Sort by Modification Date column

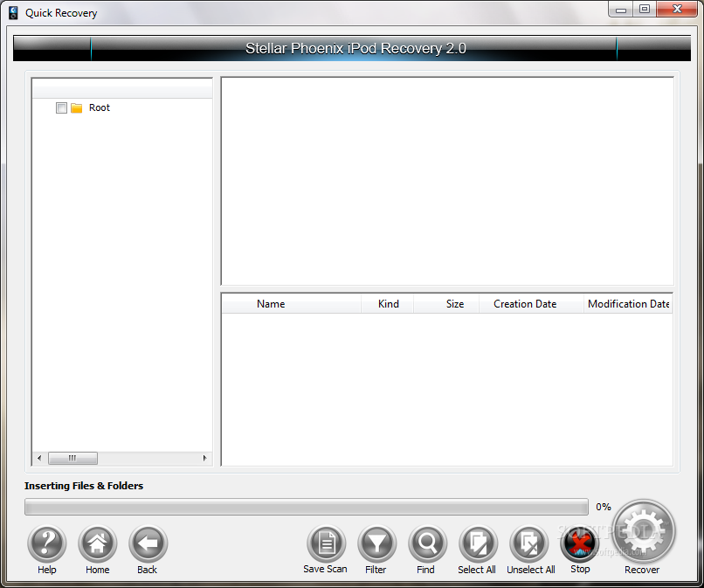click(628, 304)
